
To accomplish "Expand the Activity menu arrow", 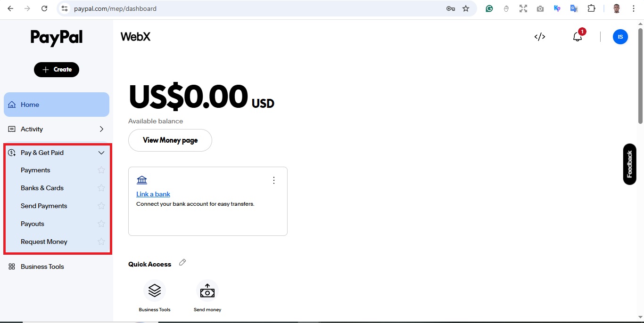I will tap(101, 129).
